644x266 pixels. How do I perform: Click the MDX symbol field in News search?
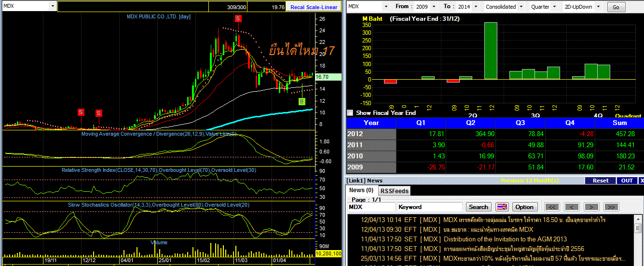coord(370,207)
